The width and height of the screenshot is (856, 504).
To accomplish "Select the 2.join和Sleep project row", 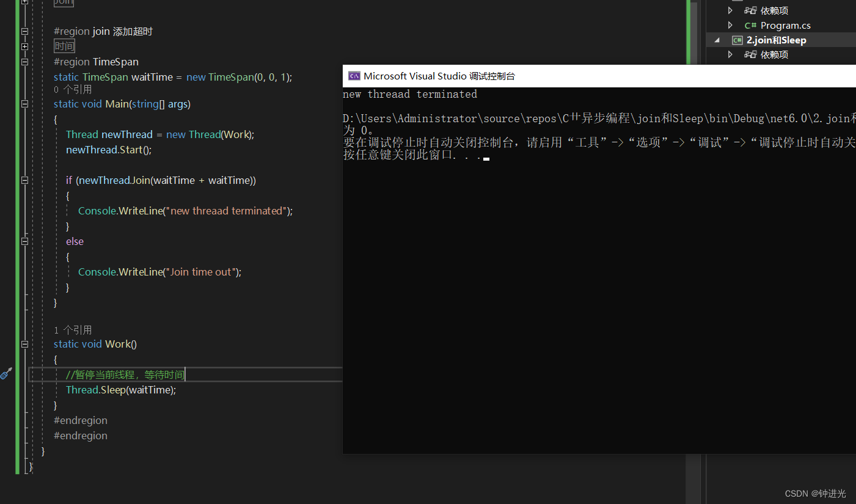I will coord(781,40).
